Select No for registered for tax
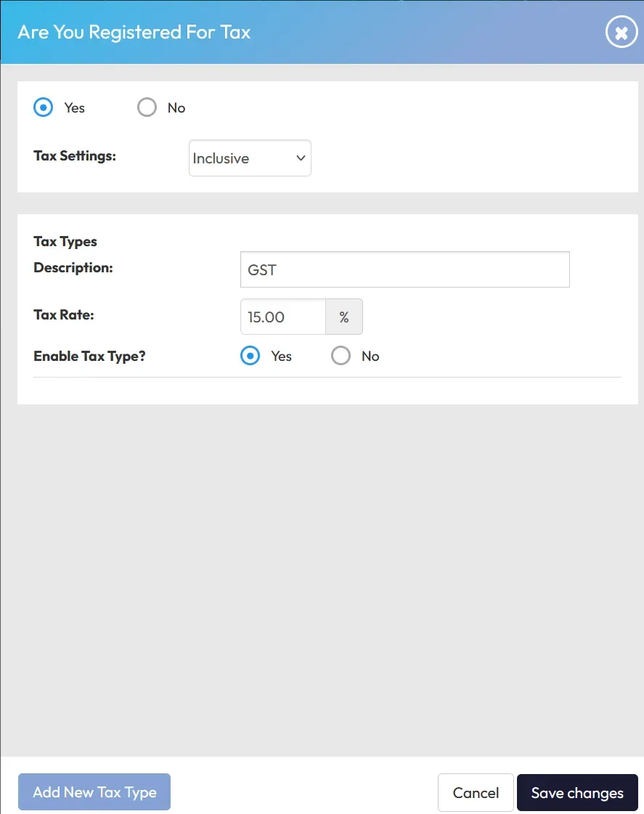 pos(147,107)
